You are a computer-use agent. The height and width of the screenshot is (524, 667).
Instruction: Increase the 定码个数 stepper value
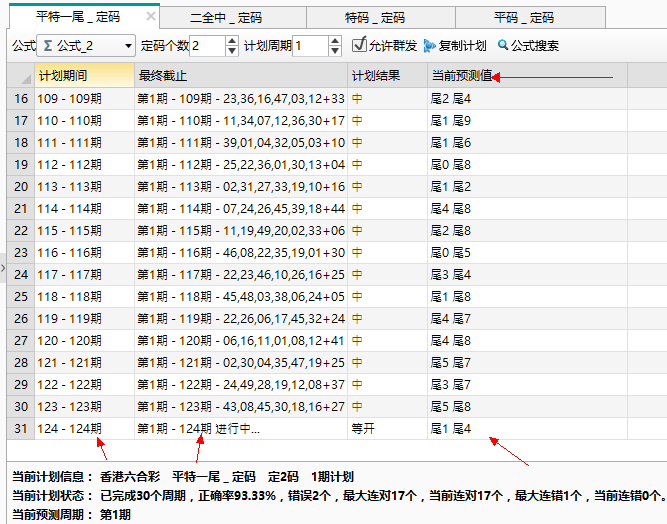[232, 41]
